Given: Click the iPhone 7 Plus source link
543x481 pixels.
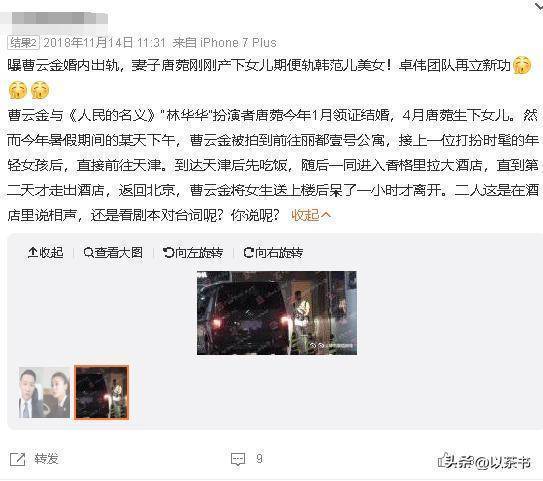Looking at the screenshot, I should pyautogui.click(x=238, y=43).
